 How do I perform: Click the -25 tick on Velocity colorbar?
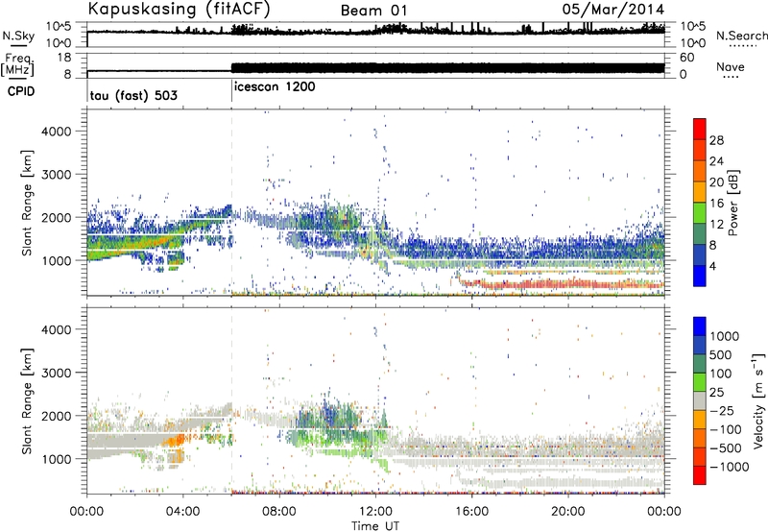(x=724, y=410)
